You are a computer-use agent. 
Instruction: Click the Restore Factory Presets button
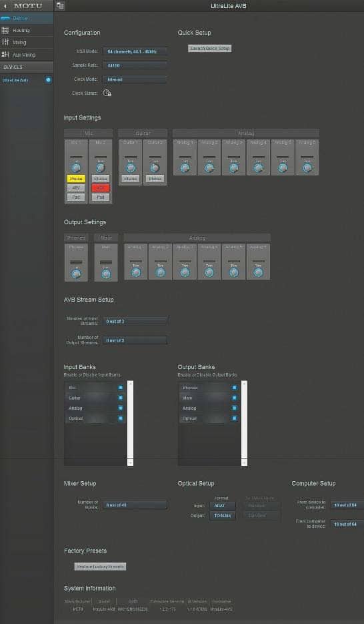pos(100,567)
